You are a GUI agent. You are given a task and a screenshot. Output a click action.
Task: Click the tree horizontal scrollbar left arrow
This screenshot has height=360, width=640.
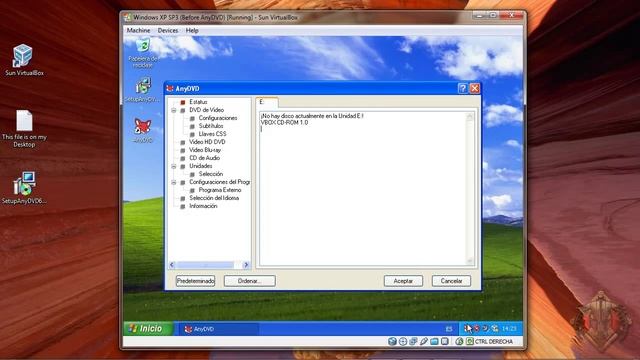coord(172,265)
